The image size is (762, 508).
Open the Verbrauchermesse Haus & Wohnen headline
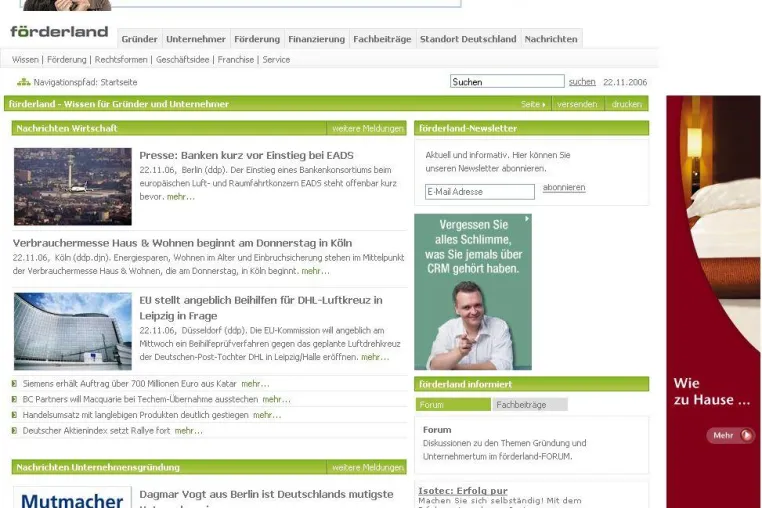(x=182, y=243)
